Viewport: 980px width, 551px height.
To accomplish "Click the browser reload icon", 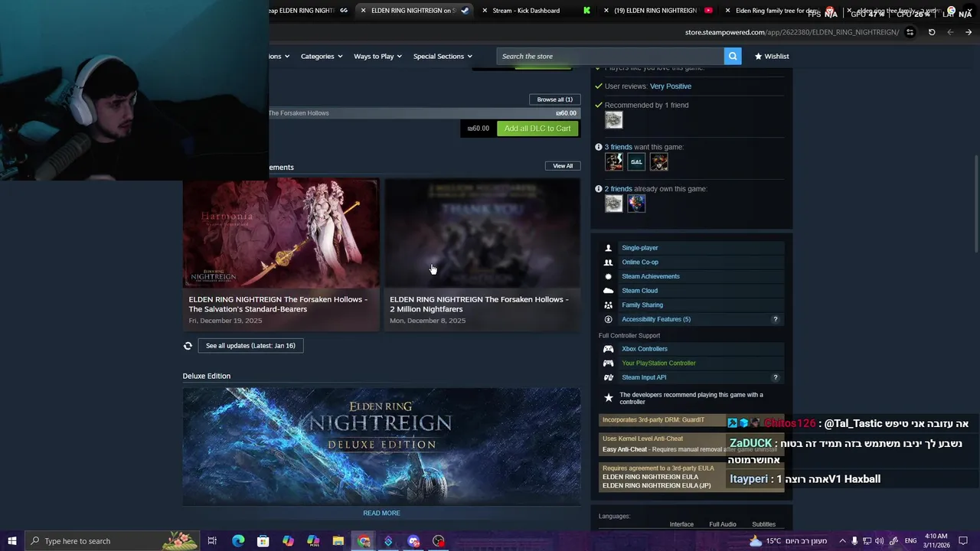I will (932, 32).
